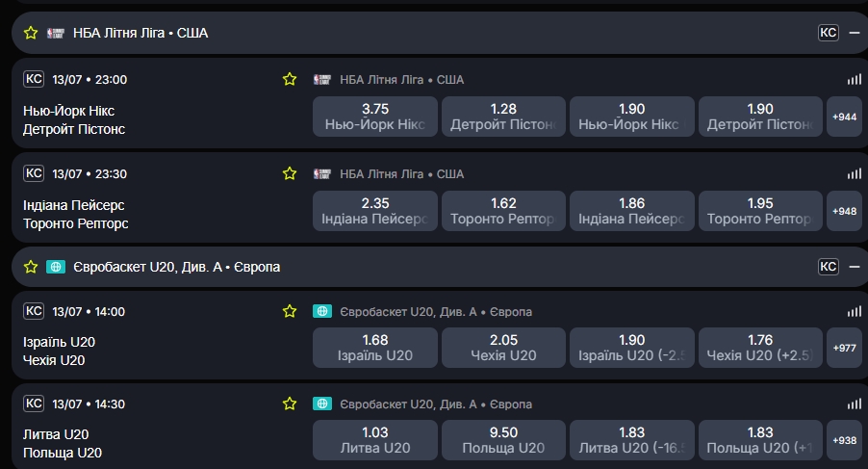Open statistics bars icon for Нью-Йорк Нікс match
Viewport: 868px width, 469px height.
(x=855, y=79)
